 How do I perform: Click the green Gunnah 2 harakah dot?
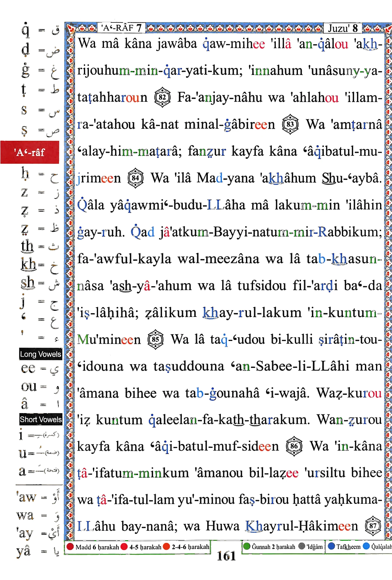[x=247, y=546]
